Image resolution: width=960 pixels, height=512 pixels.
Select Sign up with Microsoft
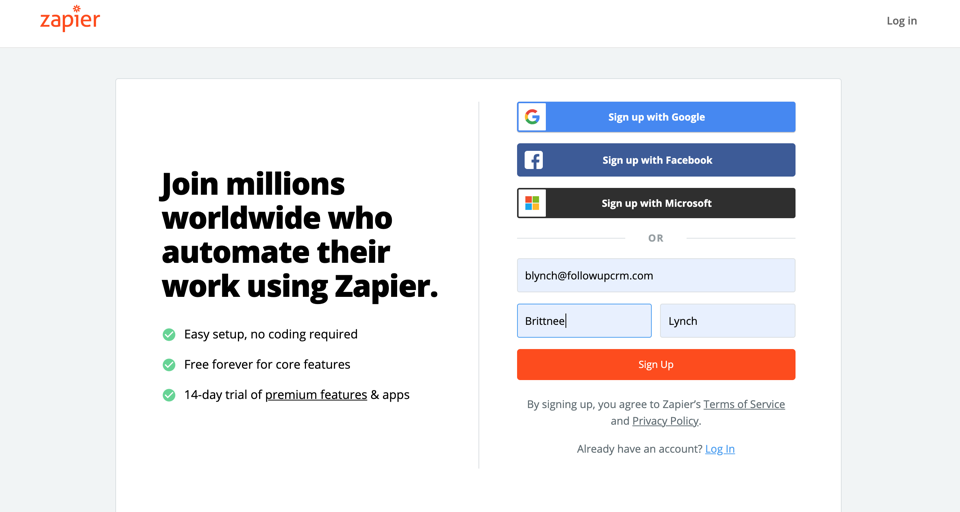pos(656,203)
